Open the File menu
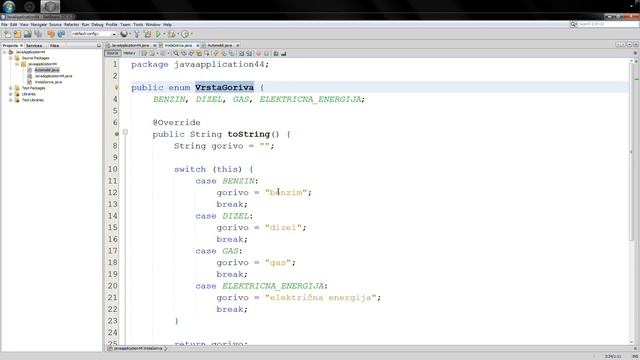The width and height of the screenshot is (640, 360). click(4, 25)
